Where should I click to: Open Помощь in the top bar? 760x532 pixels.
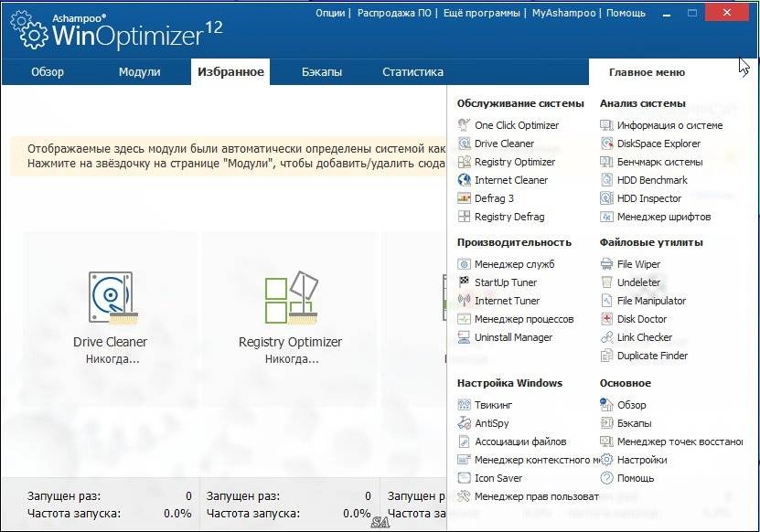click(x=626, y=13)
